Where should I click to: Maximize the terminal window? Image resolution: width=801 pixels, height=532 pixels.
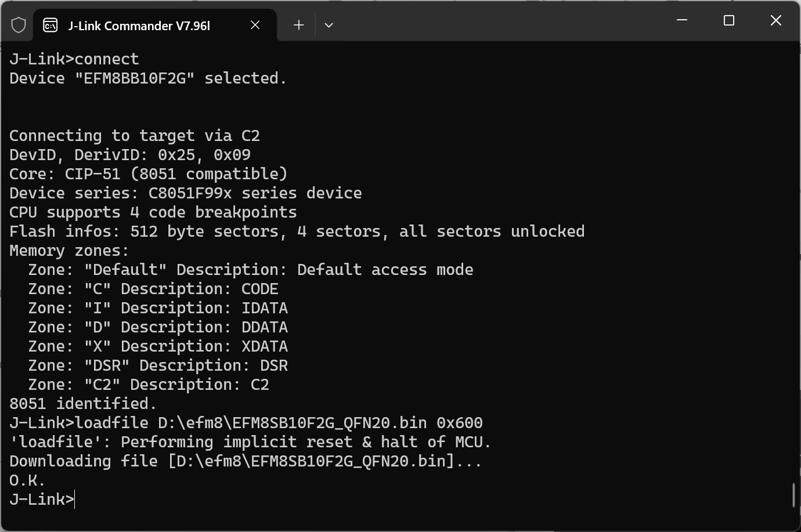[x=729, y=20]
